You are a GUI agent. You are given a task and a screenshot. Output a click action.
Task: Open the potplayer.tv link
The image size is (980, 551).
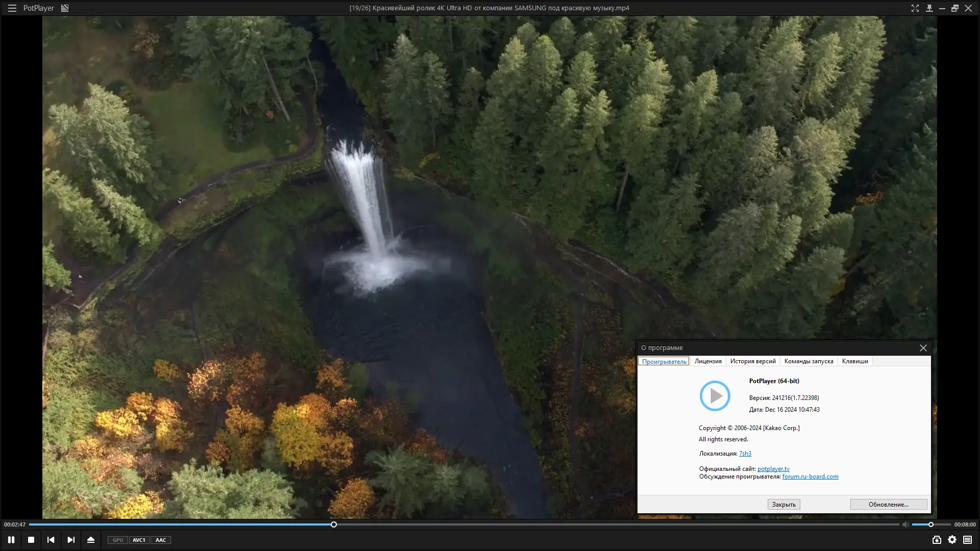pyautogui.click(x=773, y=469)
